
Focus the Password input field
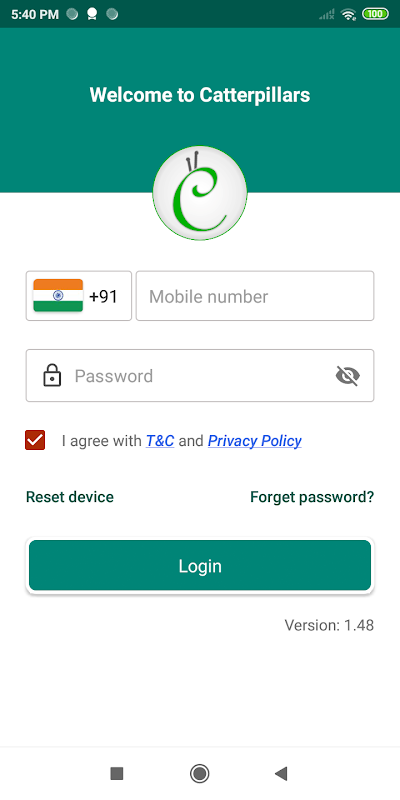[200, 376]
